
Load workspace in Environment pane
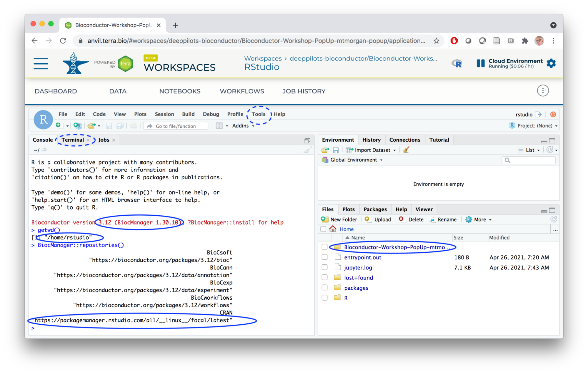[325, 150]
